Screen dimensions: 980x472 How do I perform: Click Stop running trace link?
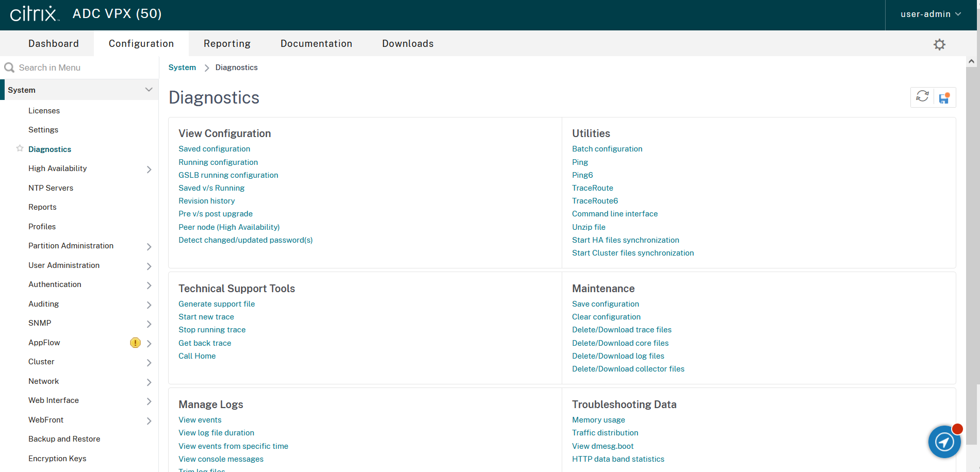212,330
